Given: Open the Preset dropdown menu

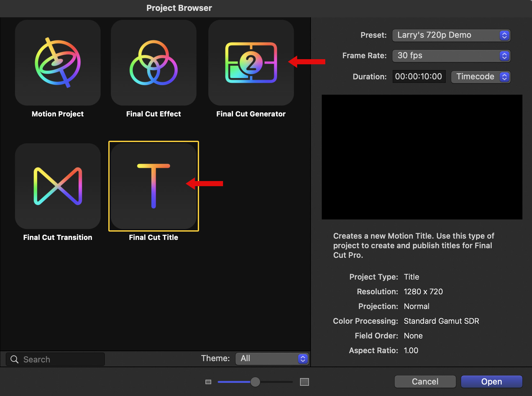Looking at the screenshot, I should coord(451,35).
